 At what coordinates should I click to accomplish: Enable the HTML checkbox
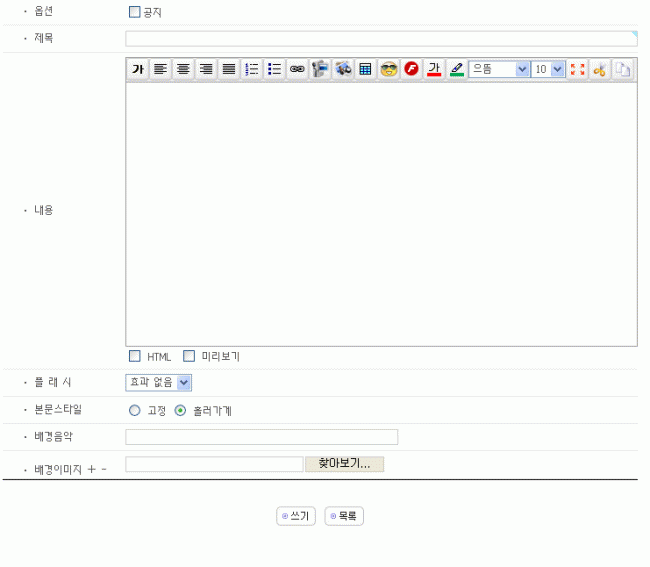tap(134, 356)
